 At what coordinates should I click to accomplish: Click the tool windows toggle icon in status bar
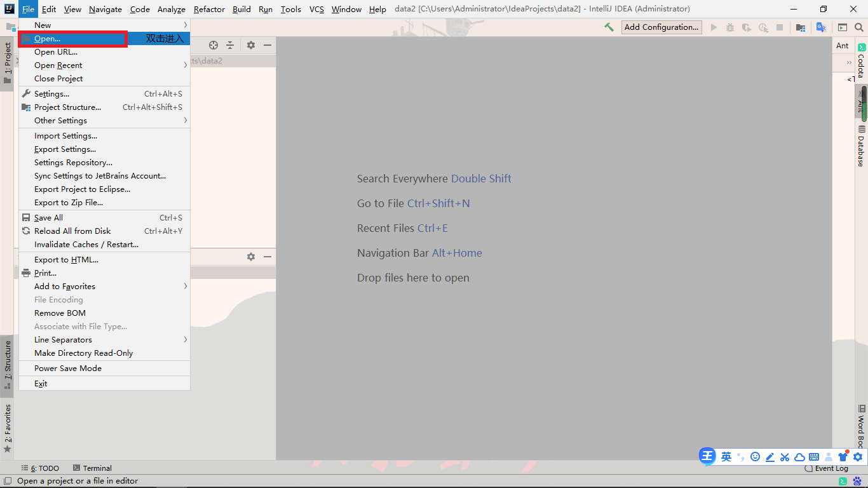pyautogui.click(x=6, y=481)
